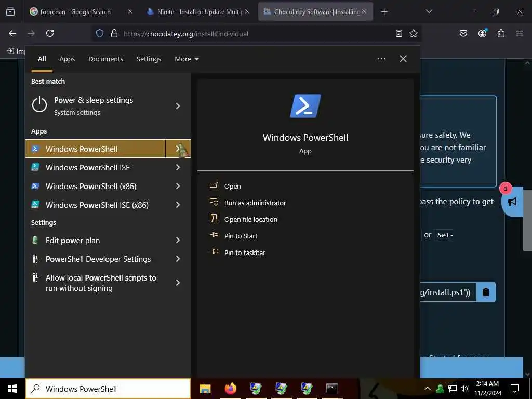
Task: Click the taskbar search input field
Action: pos(108,389)
